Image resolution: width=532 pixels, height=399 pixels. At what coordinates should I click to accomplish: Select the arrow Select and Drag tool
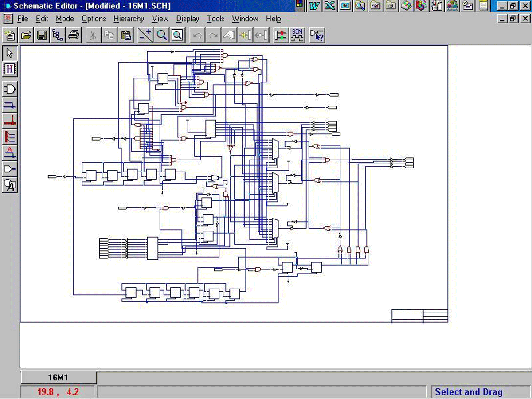pyautogui.click(x=10, y=53)
